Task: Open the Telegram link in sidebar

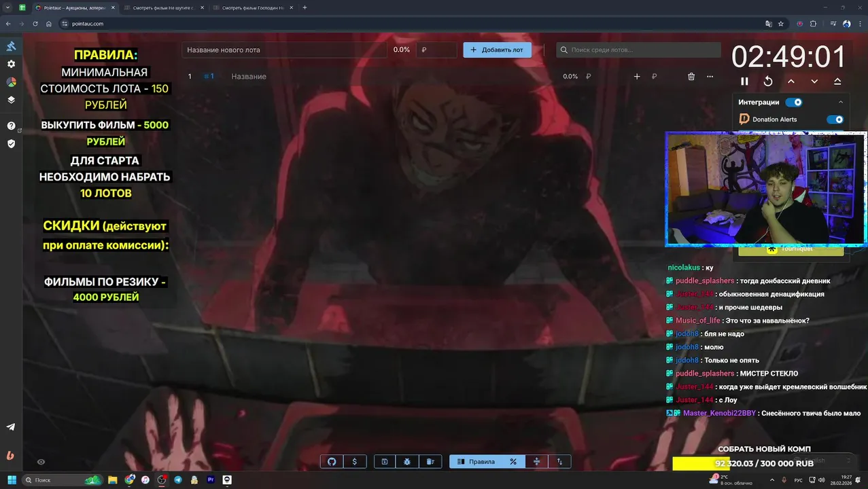Action: 11,427
